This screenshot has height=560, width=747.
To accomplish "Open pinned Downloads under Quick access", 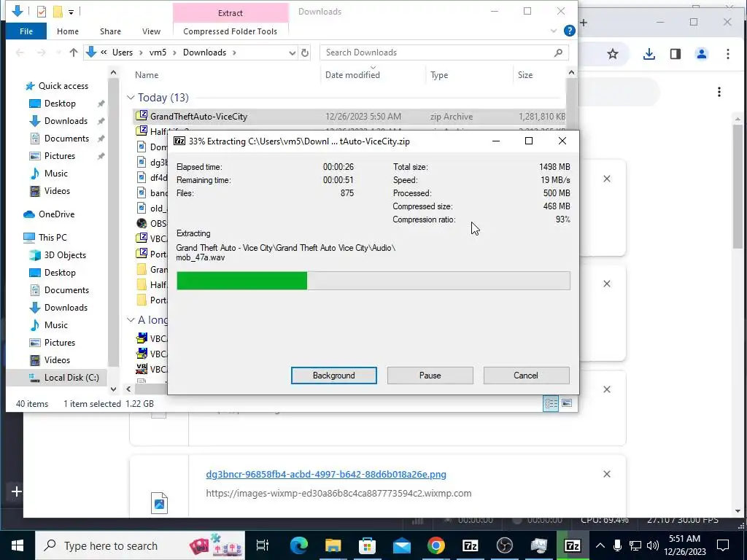I will (66, 121).
